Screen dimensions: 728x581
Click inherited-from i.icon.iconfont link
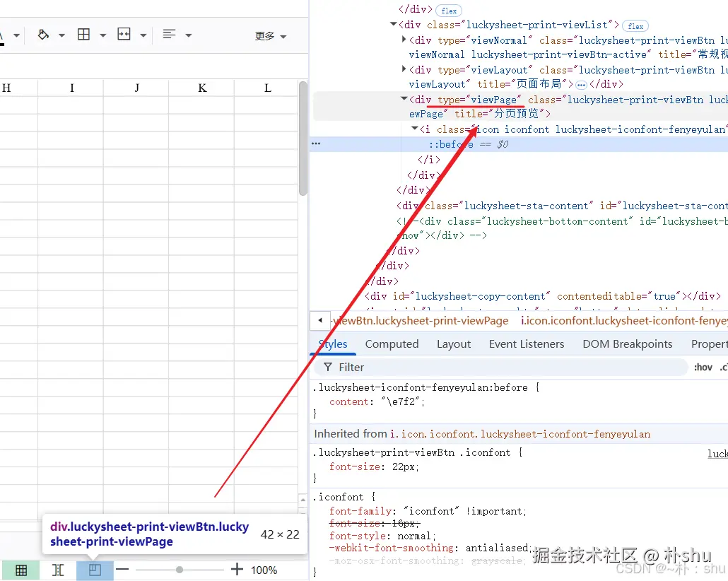click(x=520, y=434)
